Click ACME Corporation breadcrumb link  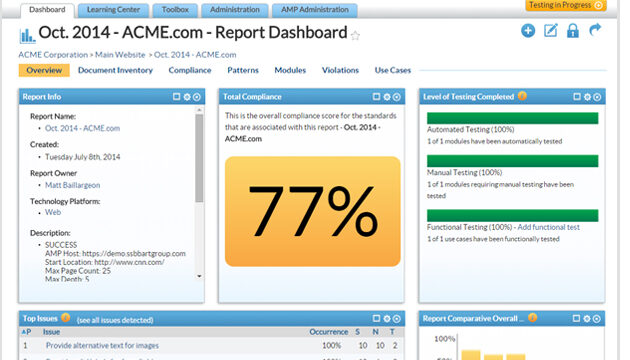(53, 55)
